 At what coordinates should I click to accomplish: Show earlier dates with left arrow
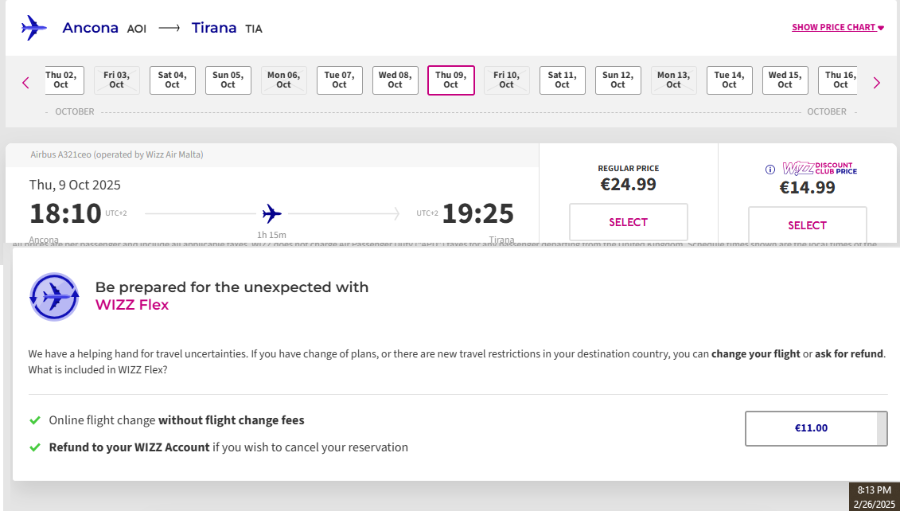coord(26,83)
